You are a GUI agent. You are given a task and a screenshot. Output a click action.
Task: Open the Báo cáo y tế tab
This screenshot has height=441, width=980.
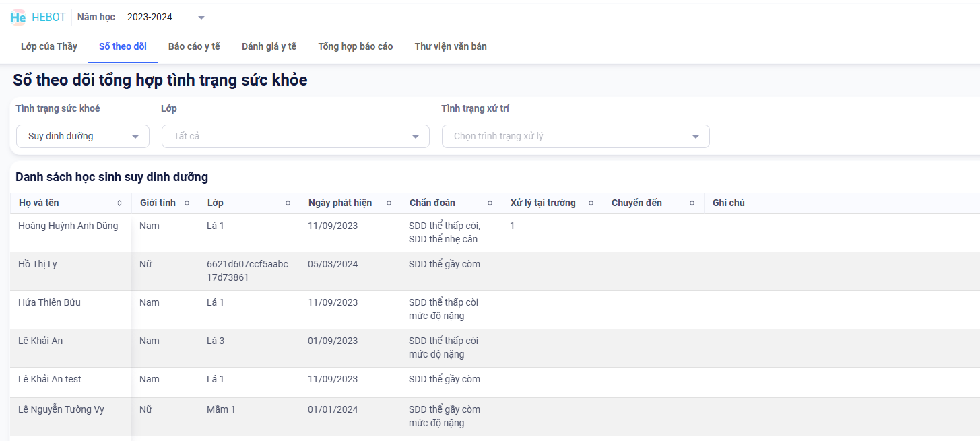194,46
